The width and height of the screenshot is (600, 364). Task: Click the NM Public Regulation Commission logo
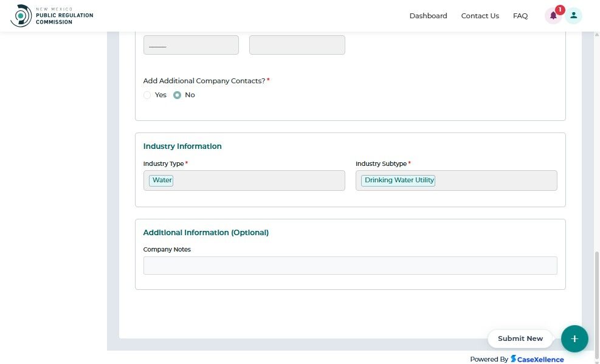pyautogui.click(x=52, y=16)
